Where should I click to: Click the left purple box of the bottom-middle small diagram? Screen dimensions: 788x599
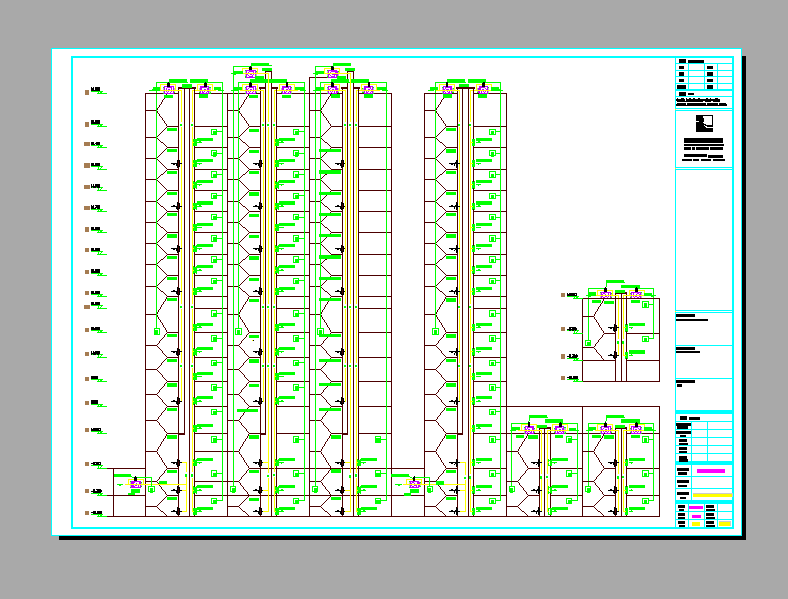coord(530,430)
